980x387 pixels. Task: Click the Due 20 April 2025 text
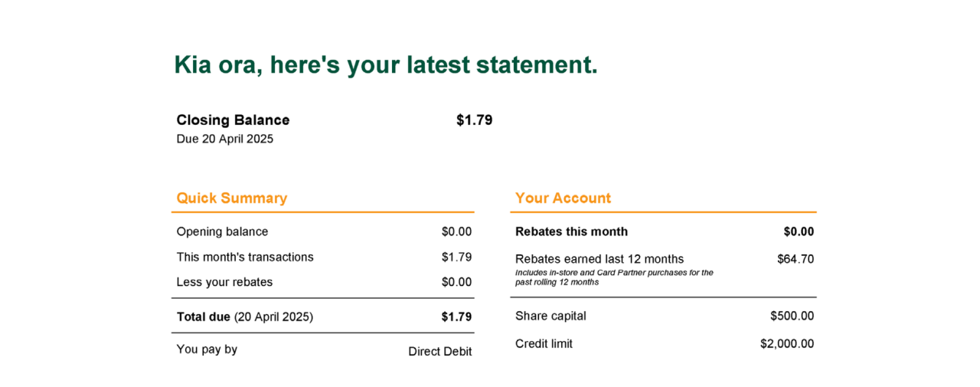225,139
